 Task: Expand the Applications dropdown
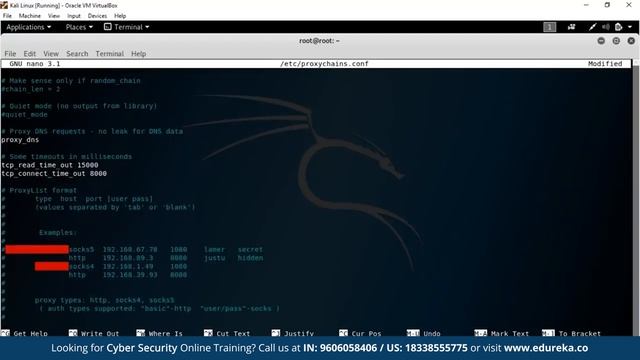(29, 27)
